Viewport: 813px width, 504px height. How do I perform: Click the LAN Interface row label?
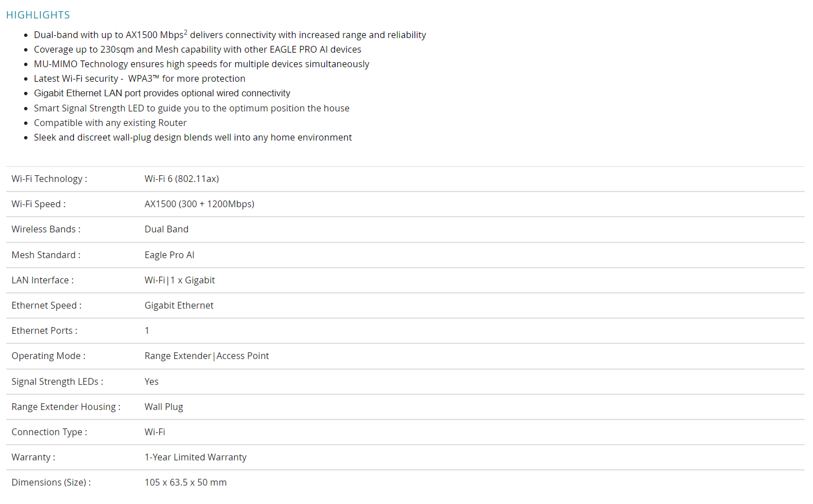(43, 280)
